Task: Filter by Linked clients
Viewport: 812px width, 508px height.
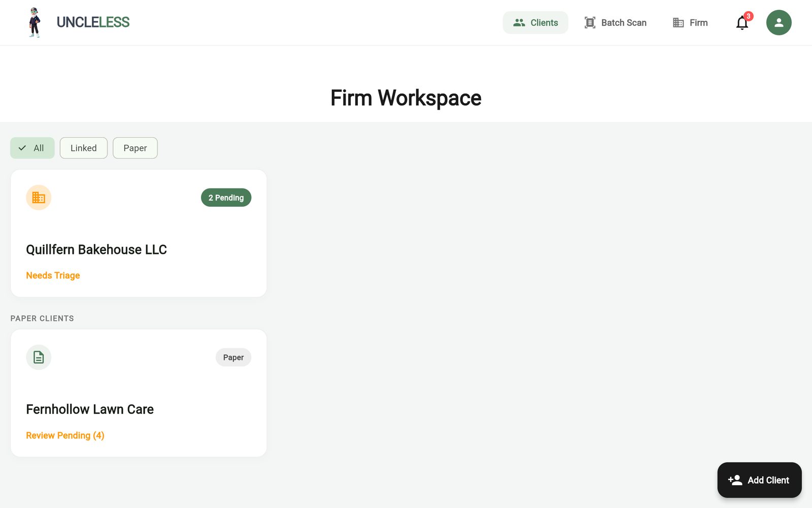Action: (x=84, y=148)
